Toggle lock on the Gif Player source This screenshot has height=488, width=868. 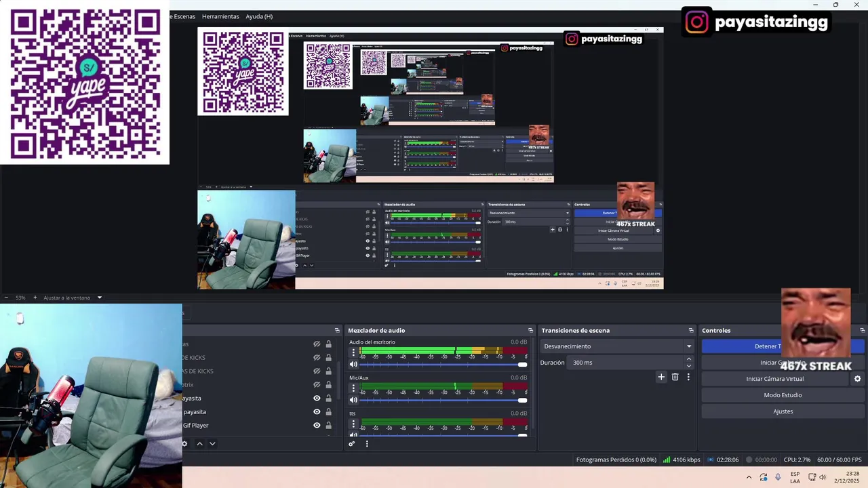pyautogui.click(x=328, y=426)
